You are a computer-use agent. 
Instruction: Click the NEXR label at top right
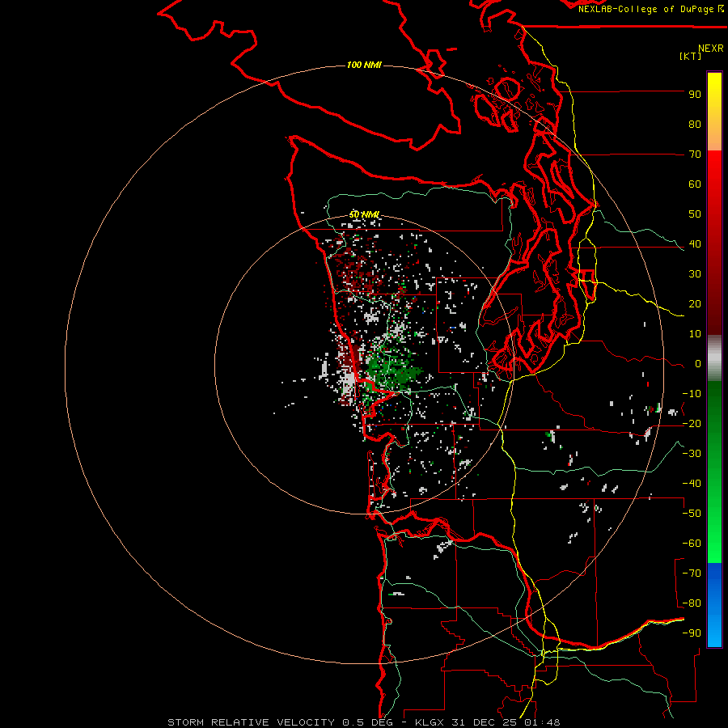[711, 48]
